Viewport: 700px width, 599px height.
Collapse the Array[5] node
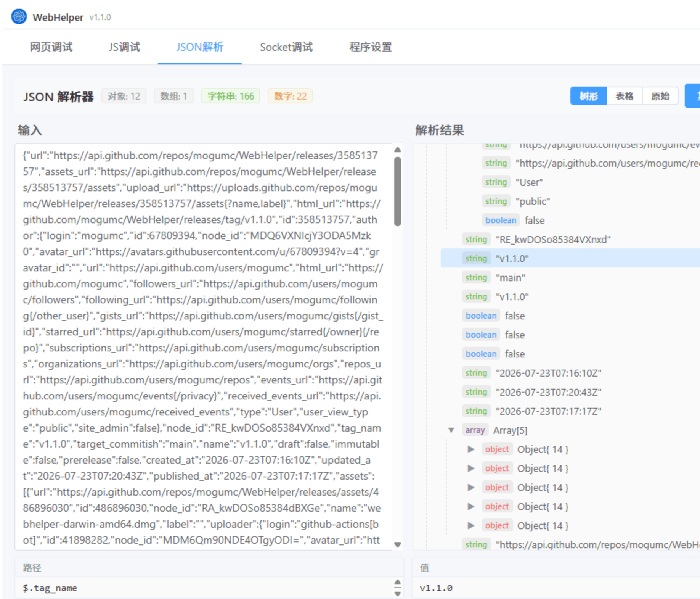[451, 430]
